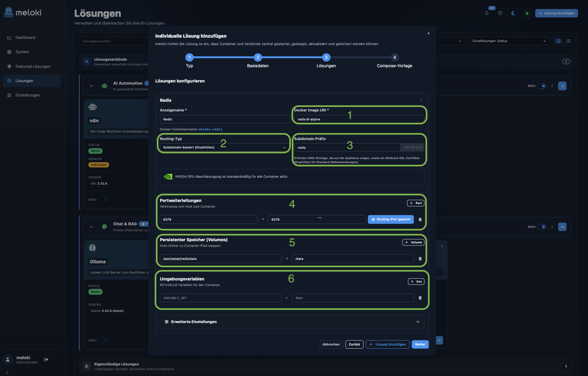Screen dimensions: 588x376
Task: Open Lösungen in the sidebar
Action: pos(32,81)
